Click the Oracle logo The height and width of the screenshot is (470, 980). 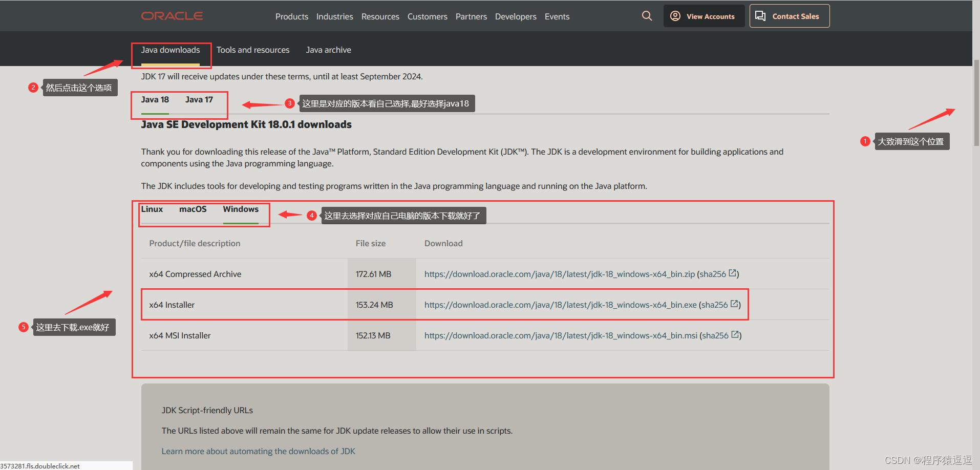172,16
